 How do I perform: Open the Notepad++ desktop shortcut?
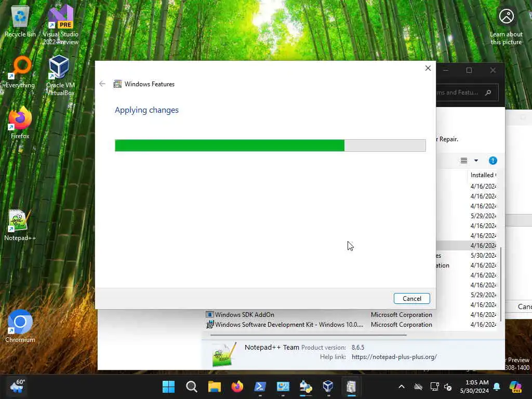click(x=20, y=225)
